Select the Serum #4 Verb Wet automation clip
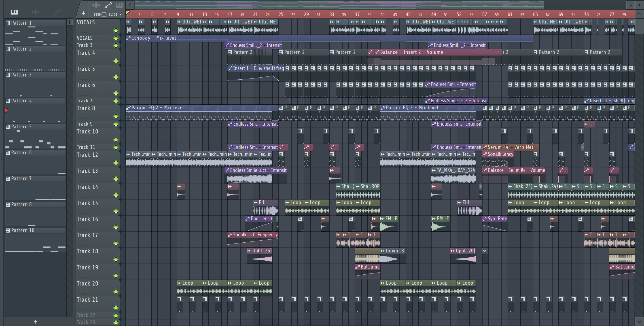Viewport: 644px width, 326px height. click(510, 147)
